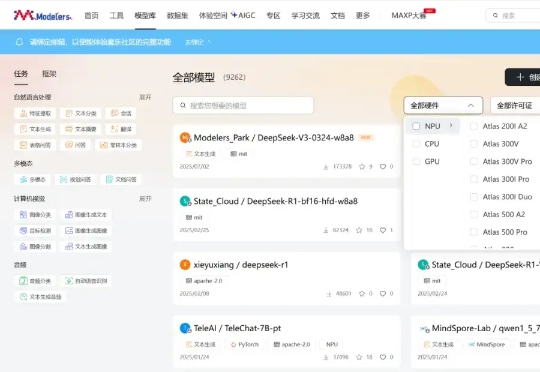
Task: Collapse the 全部硬件 hardware dropdown
Action: coord(443,105)
